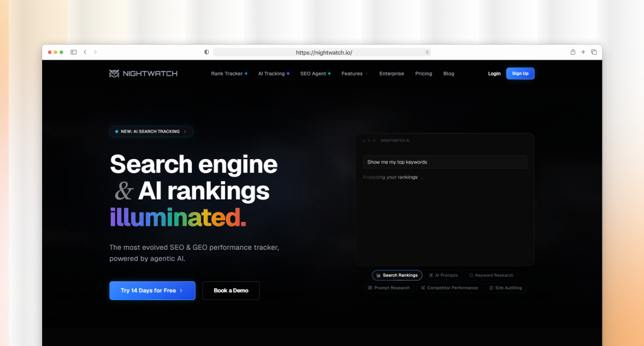The height and width of the screenshot is (346, 644).
Task: Open AI Tracking menu item
Action: click(274, 74)
